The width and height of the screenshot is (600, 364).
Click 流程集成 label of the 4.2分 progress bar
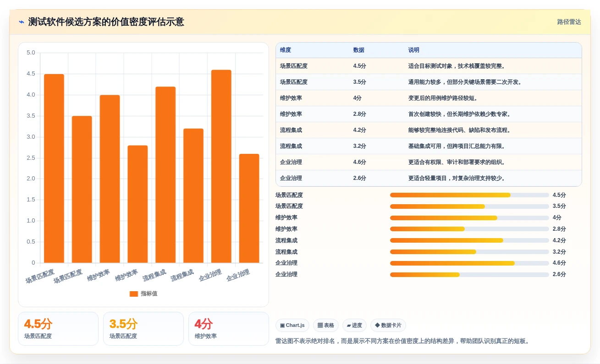point(286,240)
